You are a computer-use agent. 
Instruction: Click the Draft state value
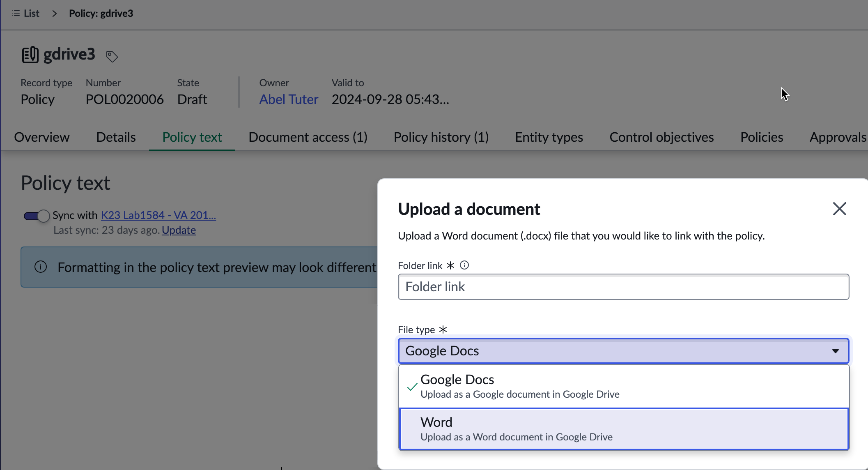[x=192, y=99]
